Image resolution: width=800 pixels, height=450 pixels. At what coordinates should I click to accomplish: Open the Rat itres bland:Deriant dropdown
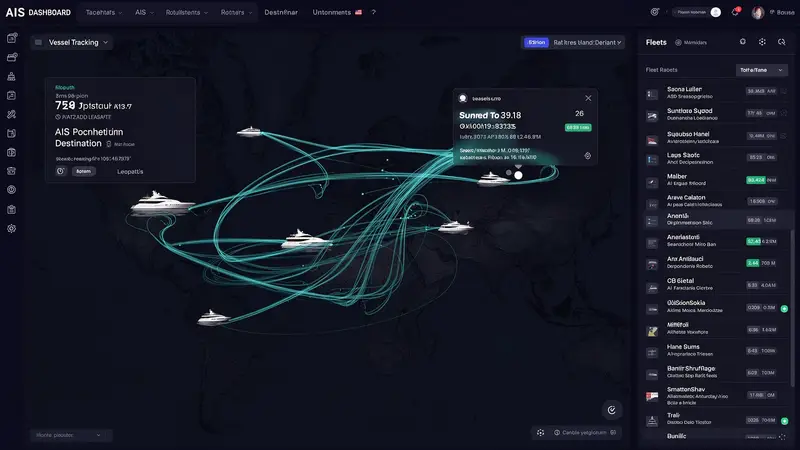point(587,42)
